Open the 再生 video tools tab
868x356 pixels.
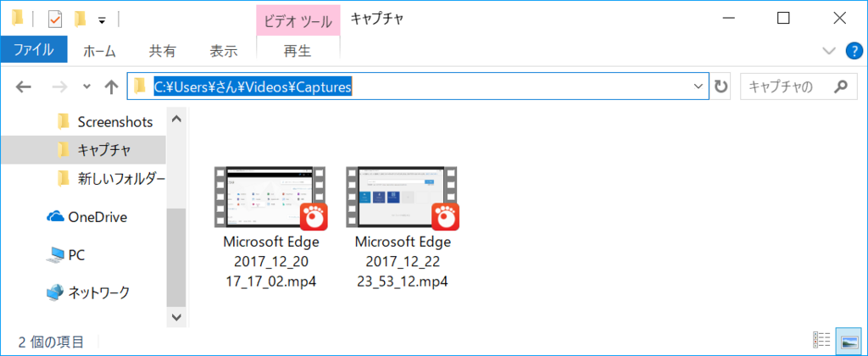point(298,52)
